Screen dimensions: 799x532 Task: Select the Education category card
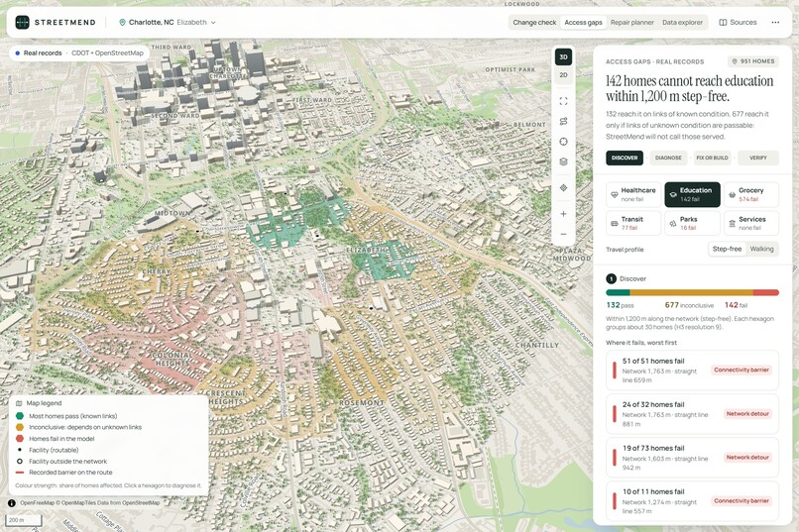pos(692,194)
